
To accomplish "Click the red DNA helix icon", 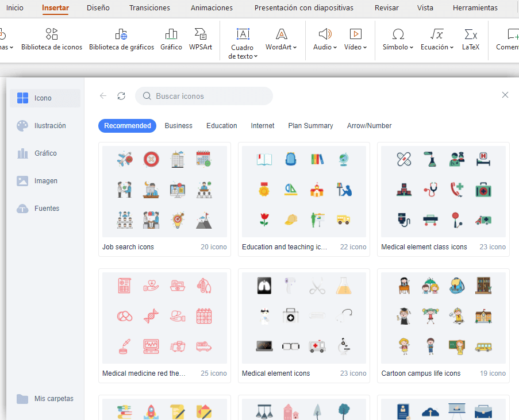I will tap(151, 316).
